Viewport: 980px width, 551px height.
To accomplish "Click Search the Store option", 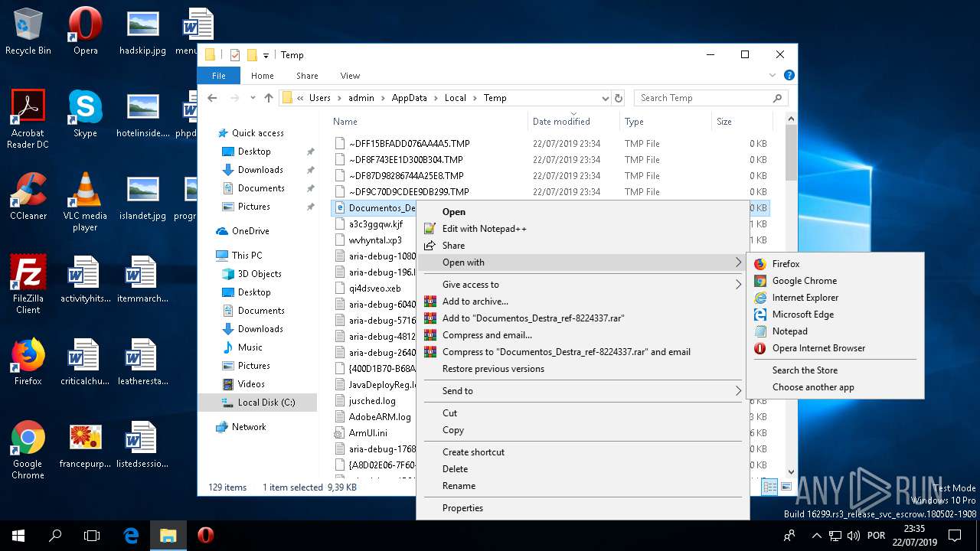I will point(835,370).
